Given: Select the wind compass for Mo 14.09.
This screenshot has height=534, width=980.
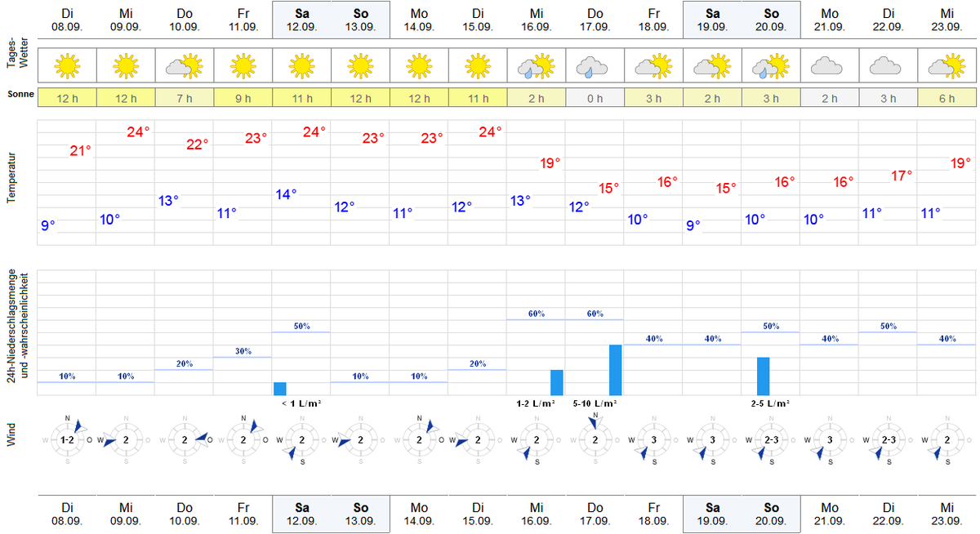Looking at the screenshot, I should [x=419, y=440].
